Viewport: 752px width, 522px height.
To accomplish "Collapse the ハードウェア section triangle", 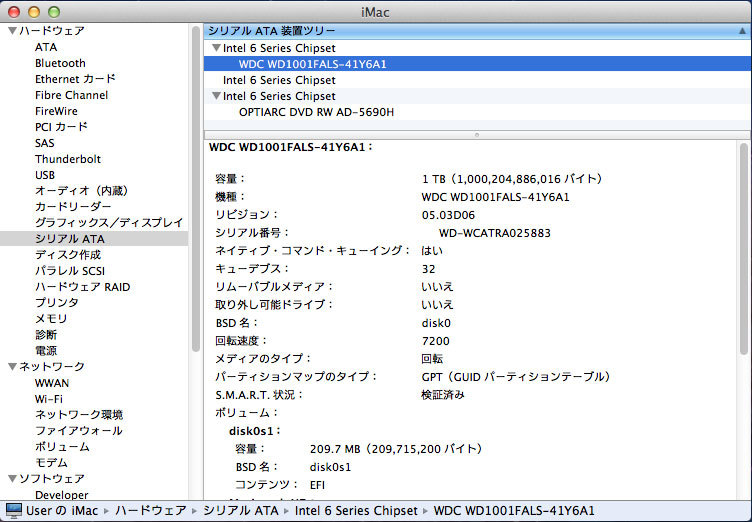I will [13, 31].
